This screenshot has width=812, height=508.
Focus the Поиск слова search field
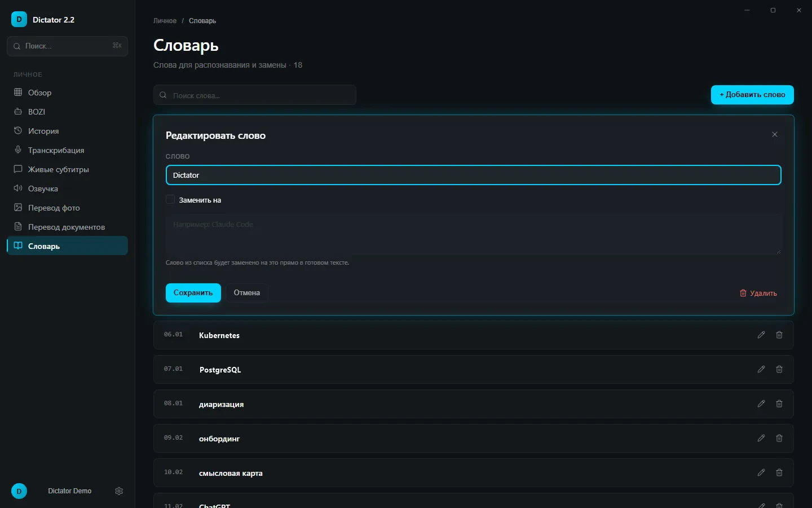[255, 95]
